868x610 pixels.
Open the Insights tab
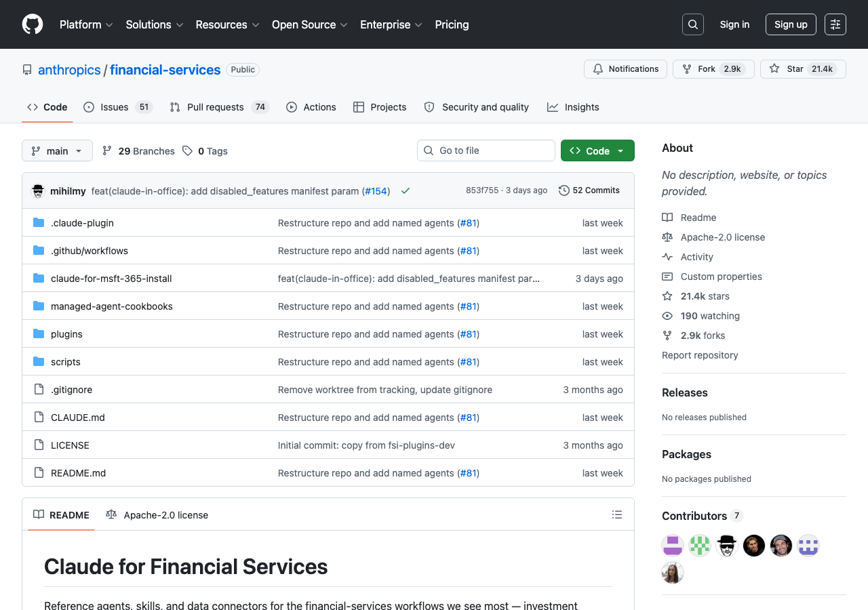coord(573,107)
